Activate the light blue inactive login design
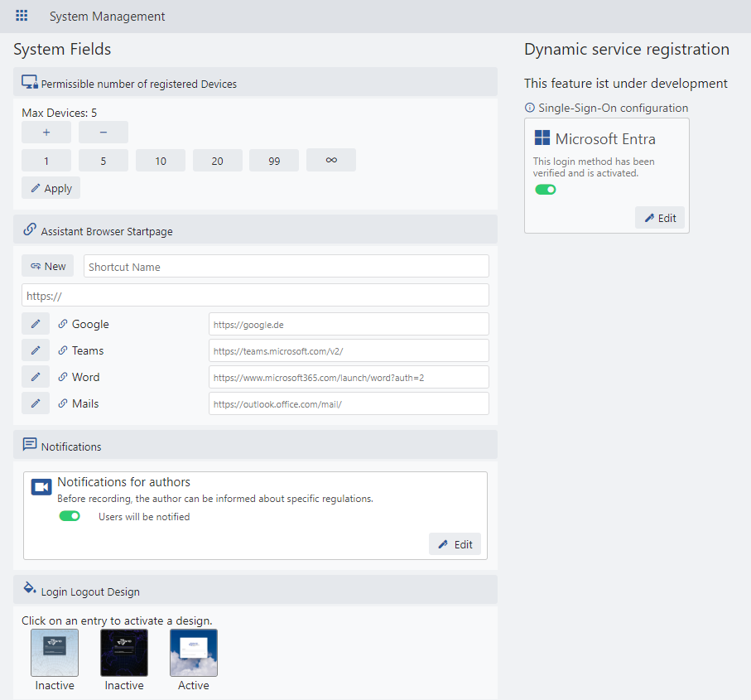 coord(55,653)
